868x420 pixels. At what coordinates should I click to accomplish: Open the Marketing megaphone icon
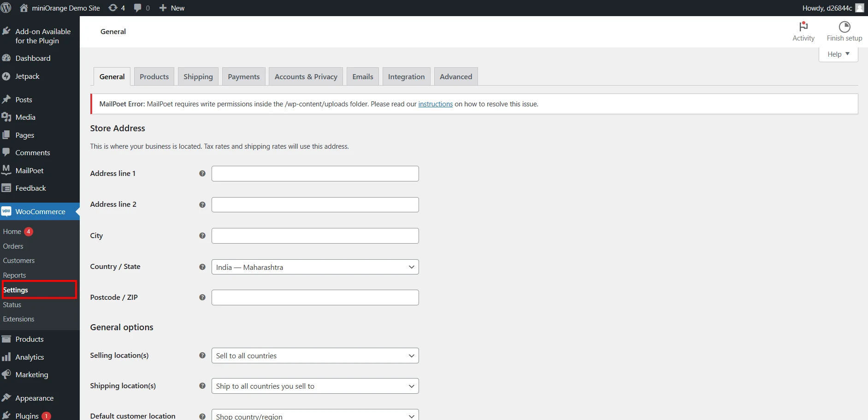(6, 374)
